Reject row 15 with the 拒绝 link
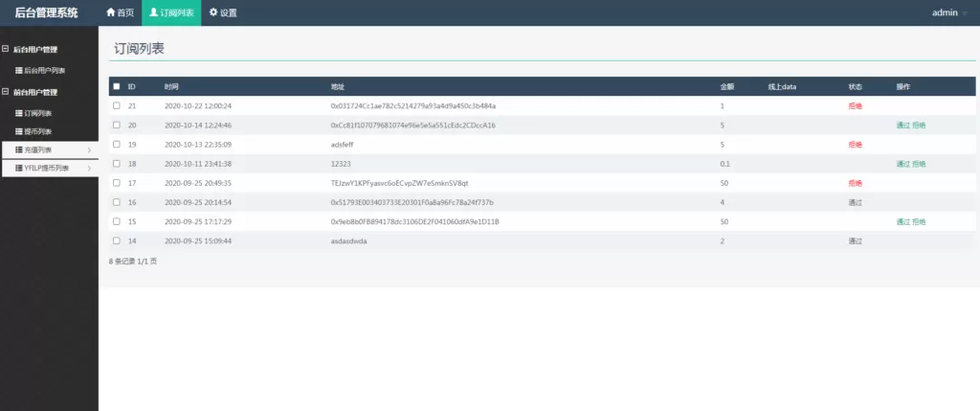Image resolution: width=980 pixels, height=411 pixels. (919, 221)
